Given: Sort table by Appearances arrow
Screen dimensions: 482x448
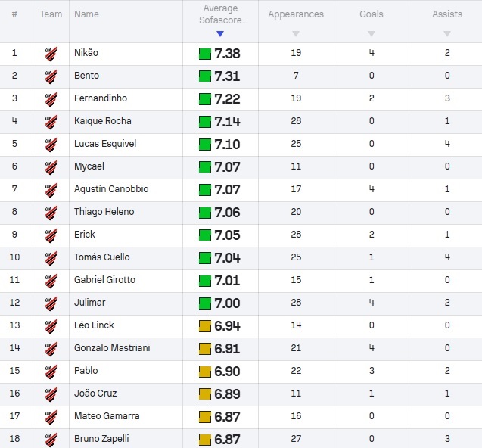Looking at the screenshot, I should click(x=296, y=33).
